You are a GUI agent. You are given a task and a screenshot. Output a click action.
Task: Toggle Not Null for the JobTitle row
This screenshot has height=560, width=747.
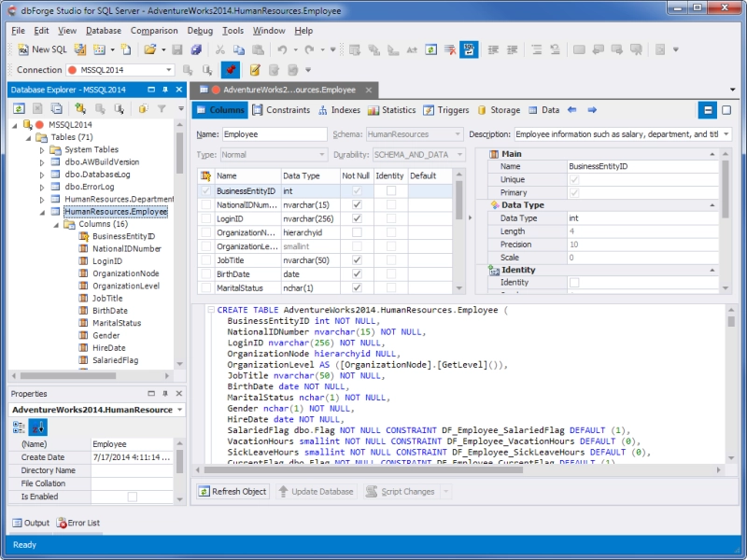pos(357,260)
